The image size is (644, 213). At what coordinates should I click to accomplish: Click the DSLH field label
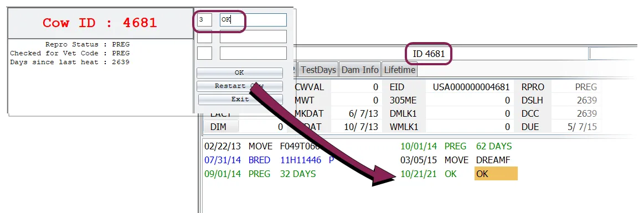[x=533, y=100]
